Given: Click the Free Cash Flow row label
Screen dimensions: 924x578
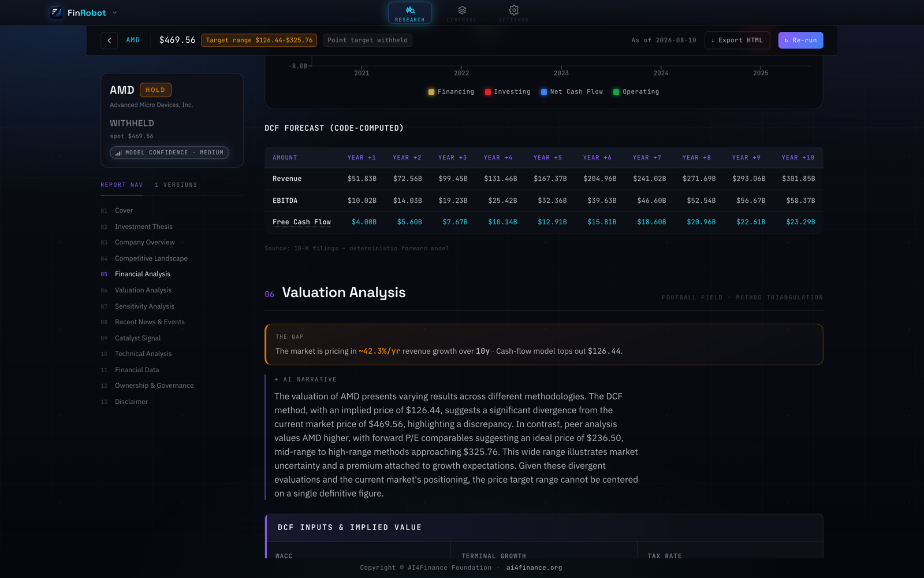Looking at the screenshot, I should 301,222.
